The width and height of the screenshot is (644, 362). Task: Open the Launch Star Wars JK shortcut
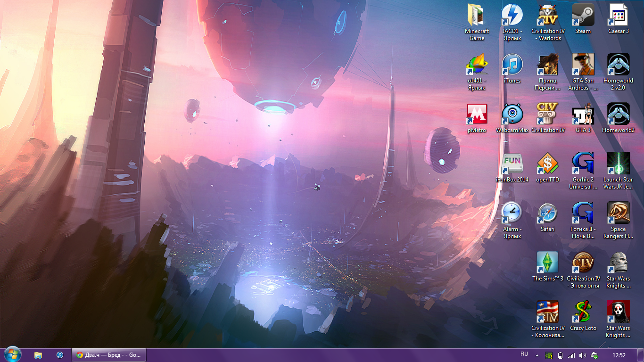click(x=618, y=171)
